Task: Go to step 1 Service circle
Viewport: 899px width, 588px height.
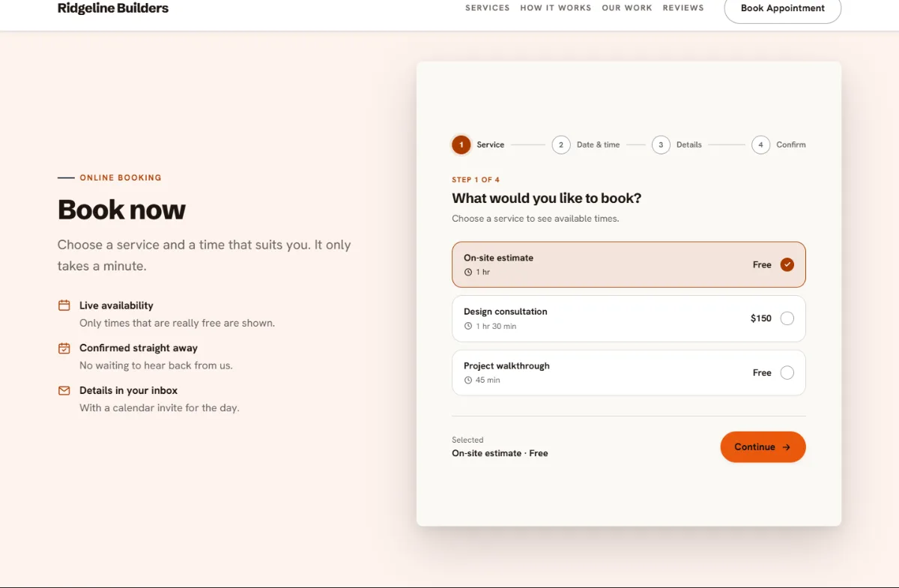Action: [x=461, y=145]
